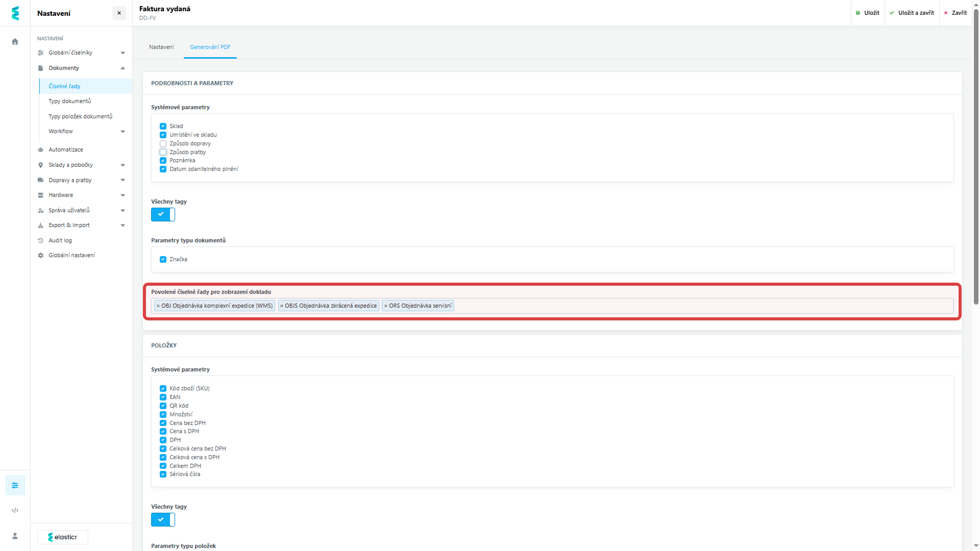The height and width of the screenshot is (551, 980).
Task: Expand Sklady a pobočky arrow
Action: pos(122,165)
